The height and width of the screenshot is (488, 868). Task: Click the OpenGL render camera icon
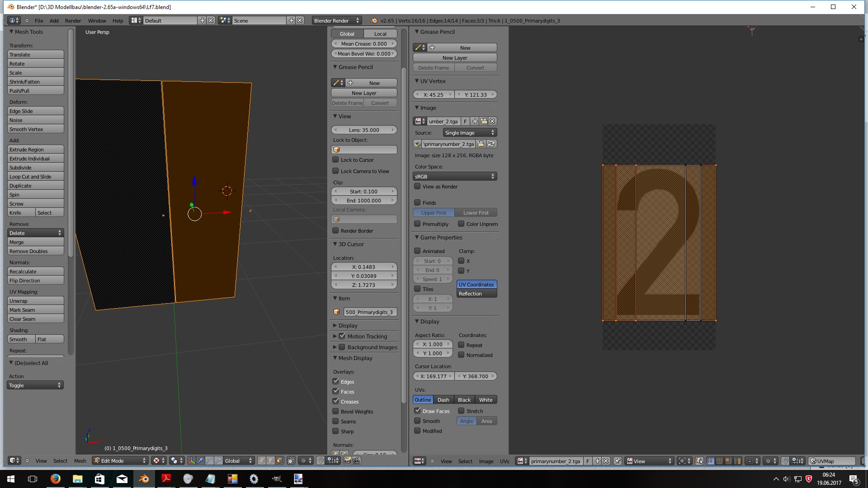point(347,461)
